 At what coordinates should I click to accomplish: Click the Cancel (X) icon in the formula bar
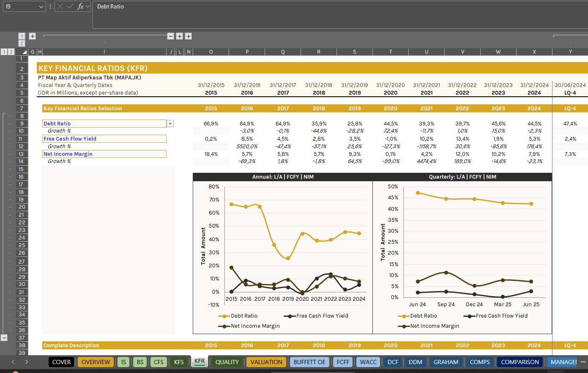click(60, 6)
